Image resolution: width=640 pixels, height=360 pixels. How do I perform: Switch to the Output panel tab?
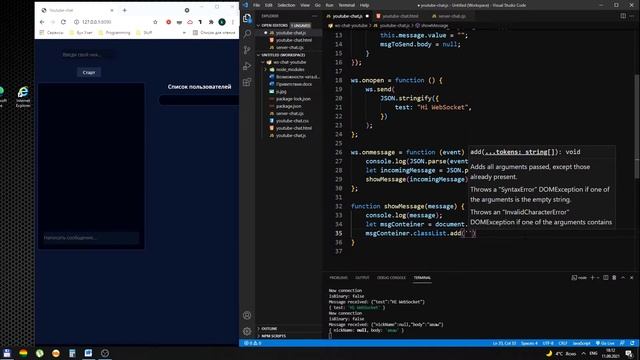[x=362, y=278]
